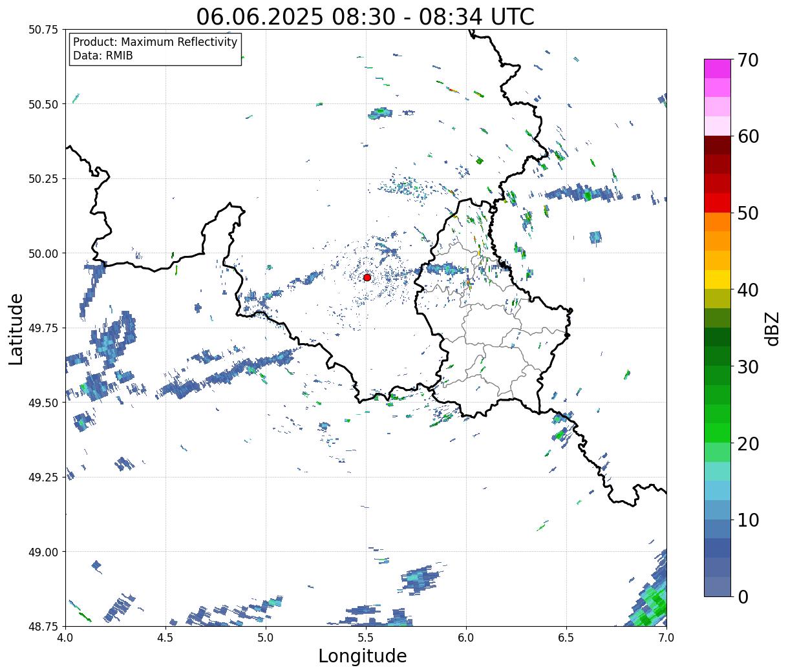Click the 'Product: Maximum Reflectivity' text
The width and height of the screenshot is (788, 672).
[x=155, y=42]
